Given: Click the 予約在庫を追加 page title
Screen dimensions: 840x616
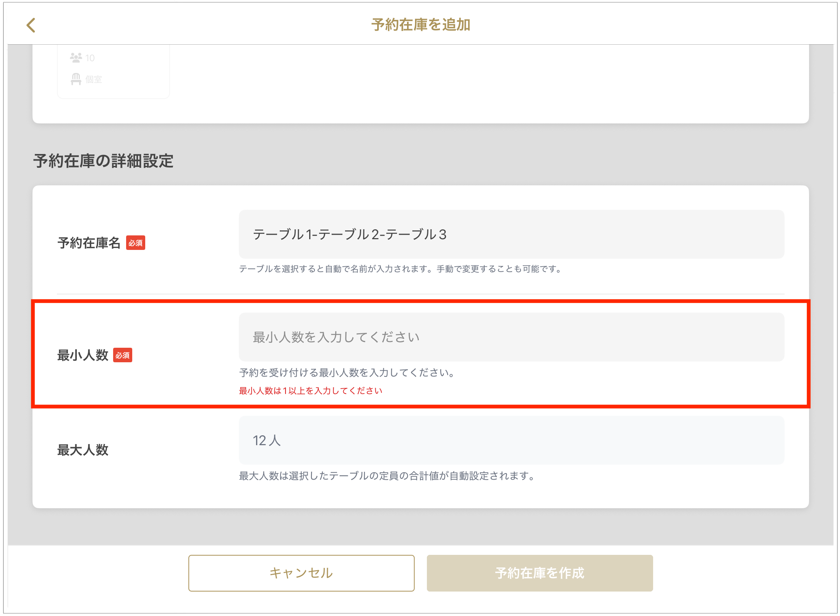Looking at the screenshot, I should click(420, 25).
